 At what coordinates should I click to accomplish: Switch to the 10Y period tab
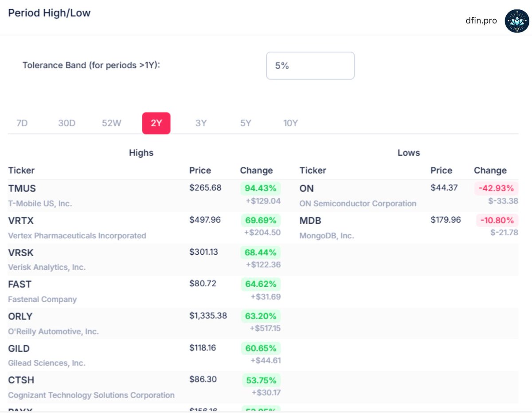click(290, 123)
